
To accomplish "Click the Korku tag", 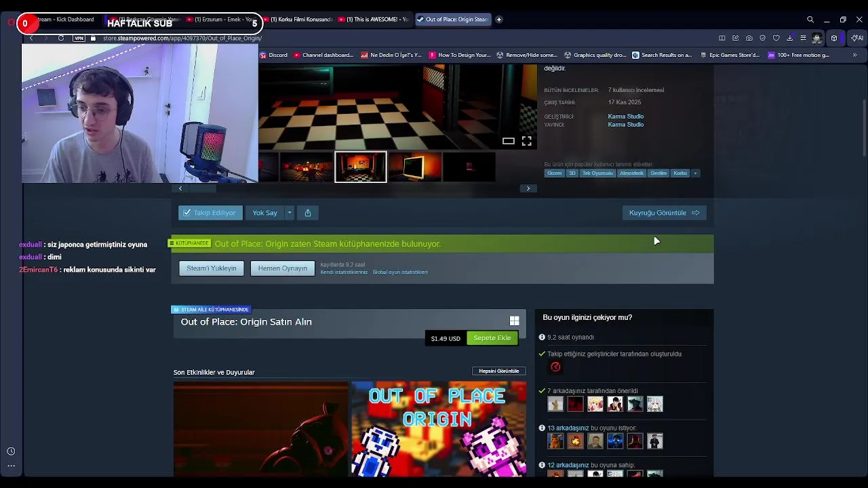I will click(680, 173).
